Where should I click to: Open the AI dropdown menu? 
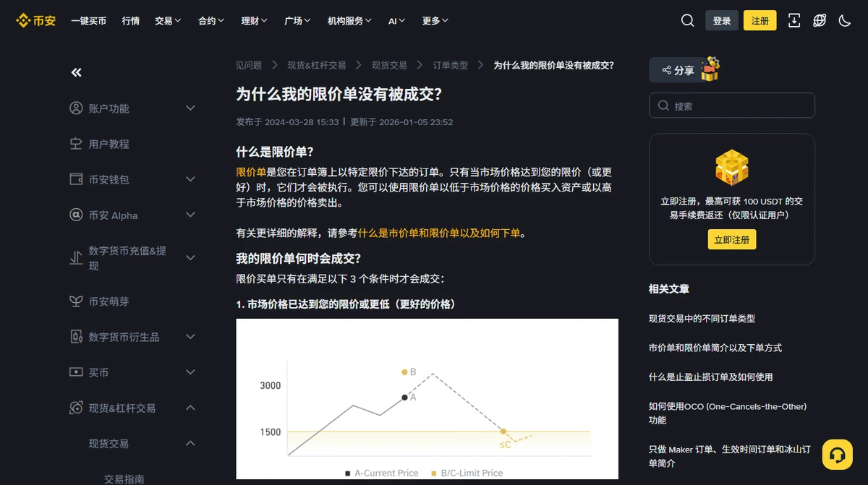[x=397, y=21]
